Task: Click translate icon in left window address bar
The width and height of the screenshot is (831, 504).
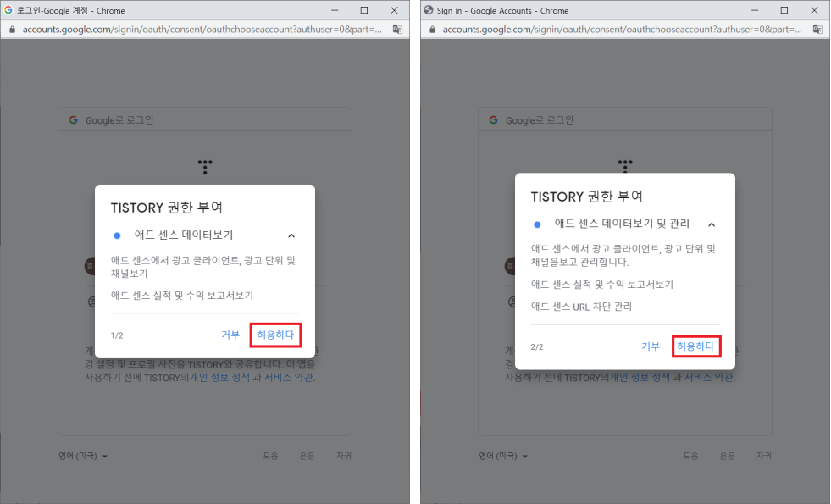Action: 397,29
